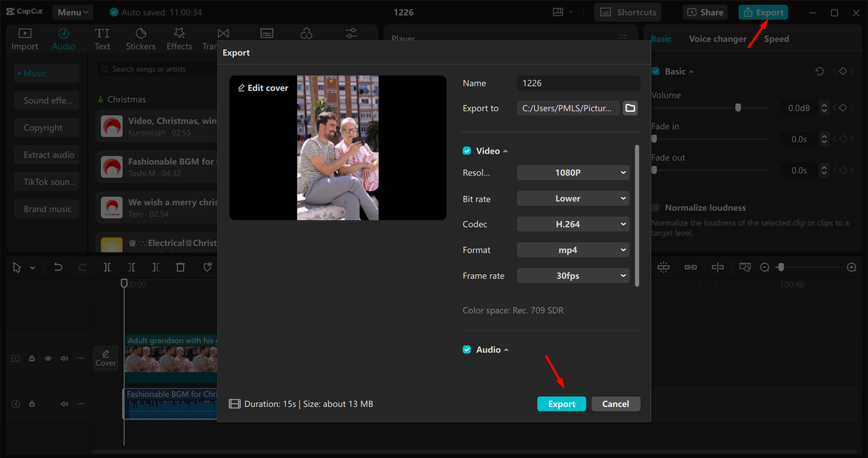Select Sound effects category
868x458 pixels.
click(x=47, y=100)
